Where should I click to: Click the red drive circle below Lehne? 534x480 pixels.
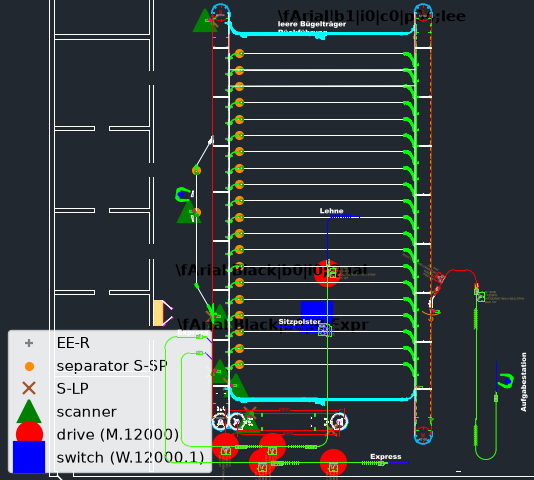point(327,273)
